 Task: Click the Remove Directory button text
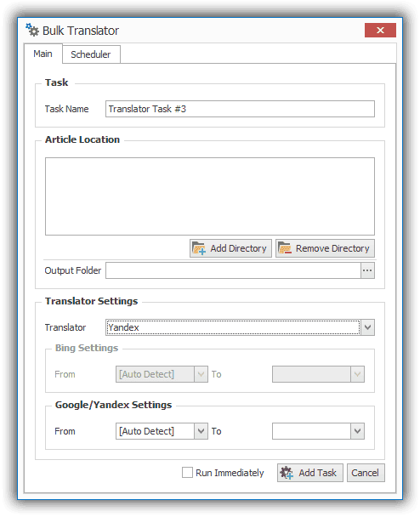332,248
